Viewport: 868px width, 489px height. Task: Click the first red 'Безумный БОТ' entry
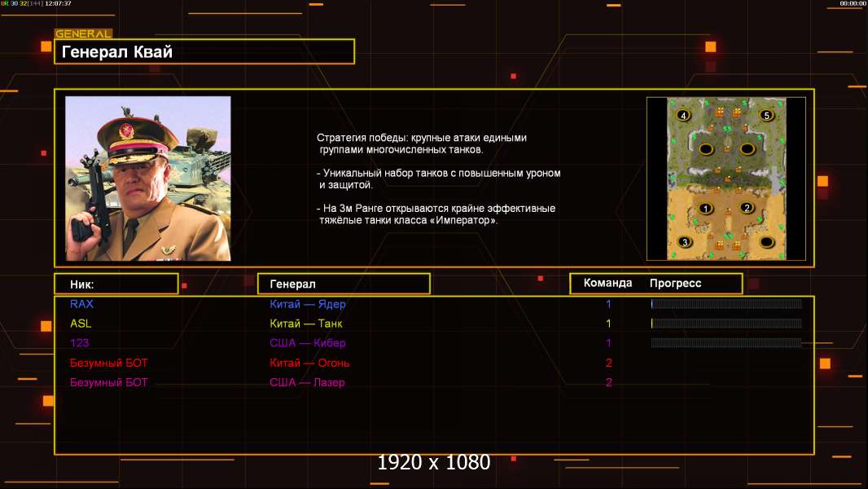109,363
